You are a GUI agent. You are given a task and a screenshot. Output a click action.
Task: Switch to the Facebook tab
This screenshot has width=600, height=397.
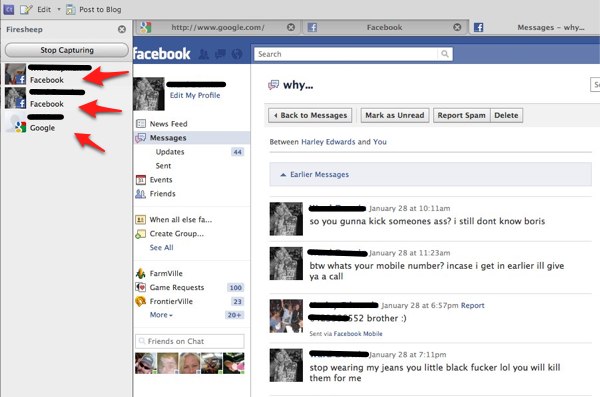385,28
